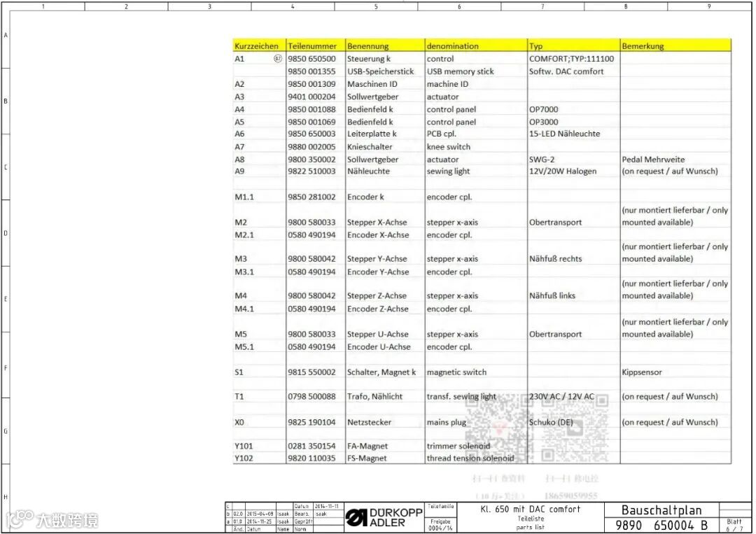Image resolution: width=756 pixels, height=534 pixels.
Task: Click the Encoder Z-Achse cell
Action: [377, 309]
